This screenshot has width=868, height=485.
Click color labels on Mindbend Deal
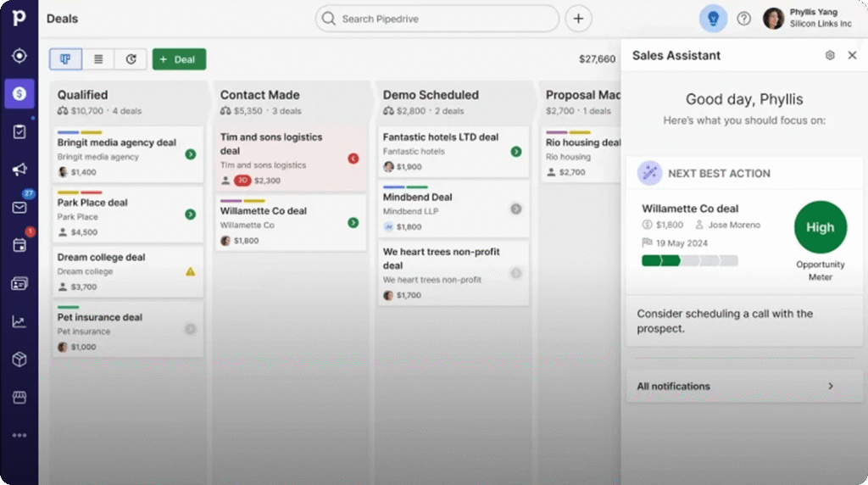click(405, 187)
